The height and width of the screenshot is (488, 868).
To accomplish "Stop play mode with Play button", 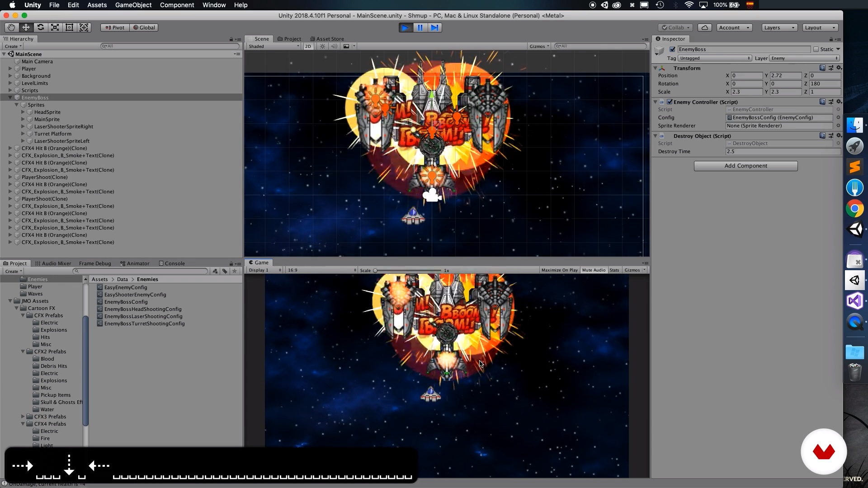I will 406,28.
